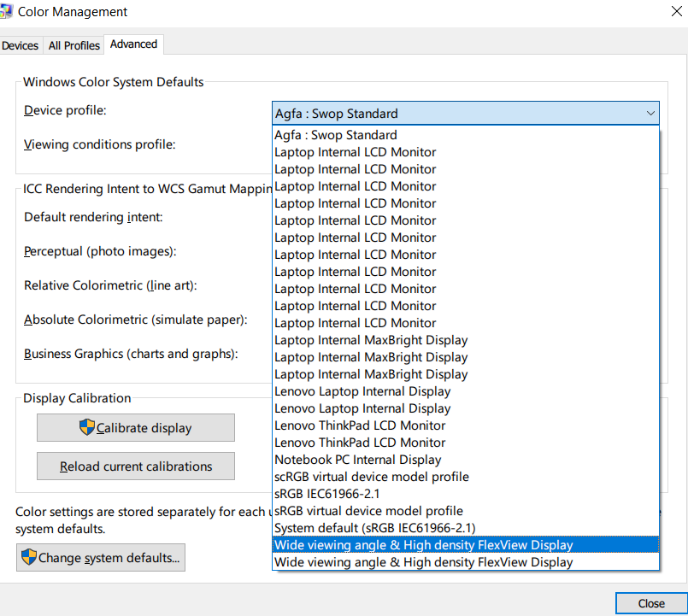
Task: Click Reload current calibrations
Action: tap(136, 466)
